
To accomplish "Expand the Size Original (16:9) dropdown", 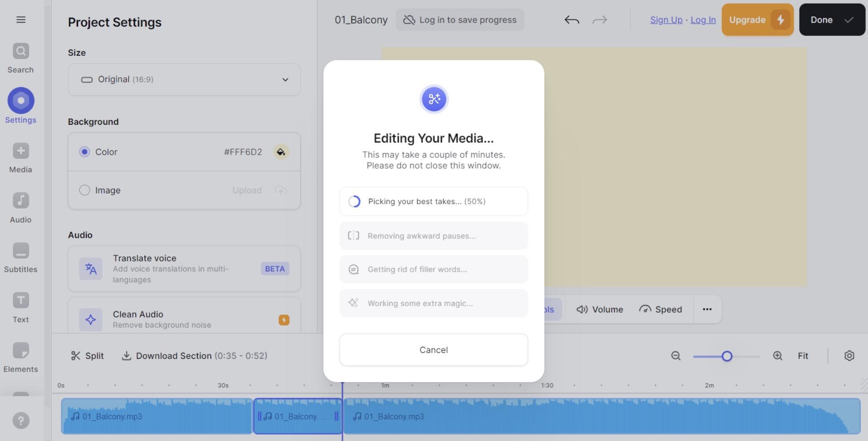I will (x=184, y=79).
